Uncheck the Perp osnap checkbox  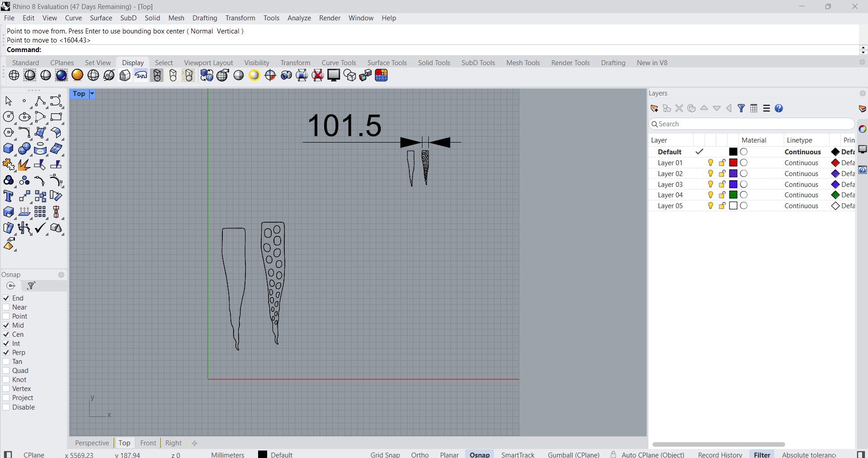click(6, 353)
